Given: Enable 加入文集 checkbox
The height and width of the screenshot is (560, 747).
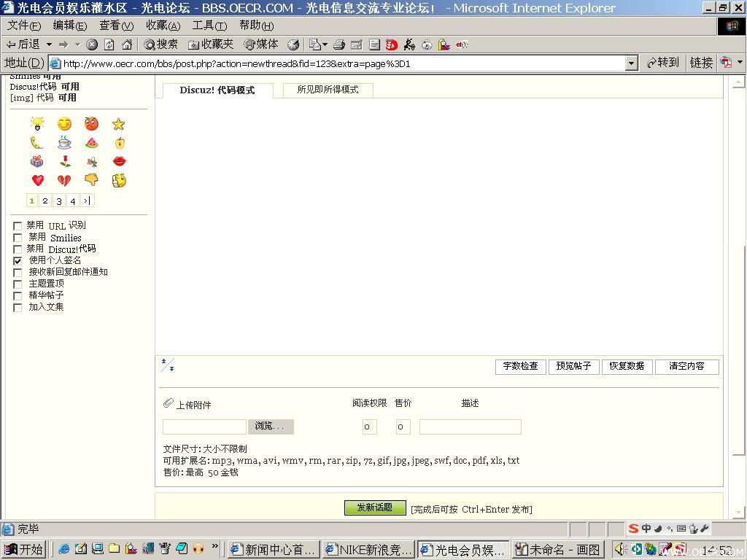Looking at the screenshot, I should coord(18,308).
